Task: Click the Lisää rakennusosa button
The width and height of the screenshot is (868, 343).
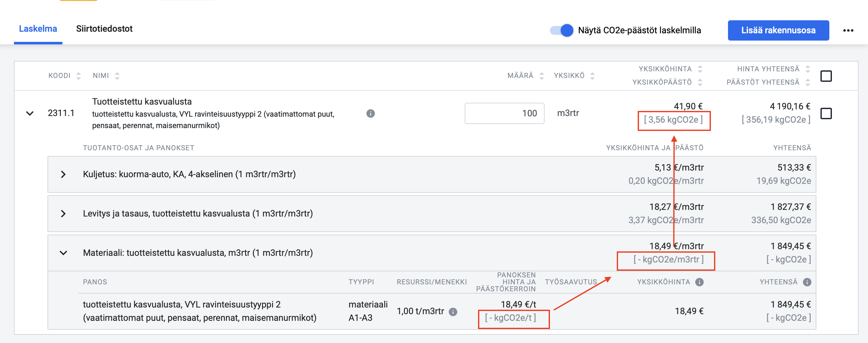Action: click(x=778, y=30)
